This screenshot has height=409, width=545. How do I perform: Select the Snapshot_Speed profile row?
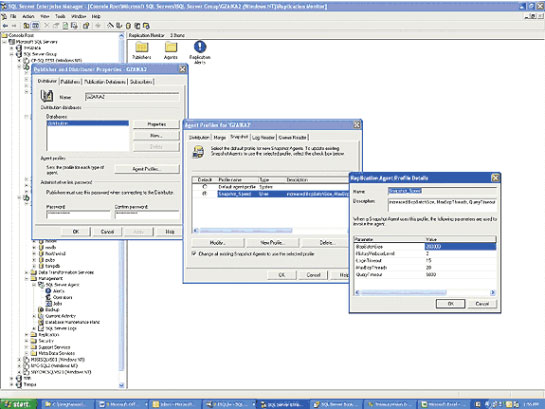283,194
